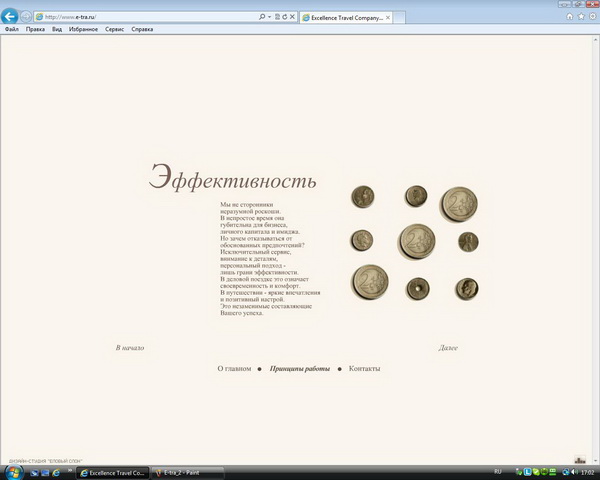Click the statistics counter icon in footer
600x480 pixels.
[x=580, y=460]
